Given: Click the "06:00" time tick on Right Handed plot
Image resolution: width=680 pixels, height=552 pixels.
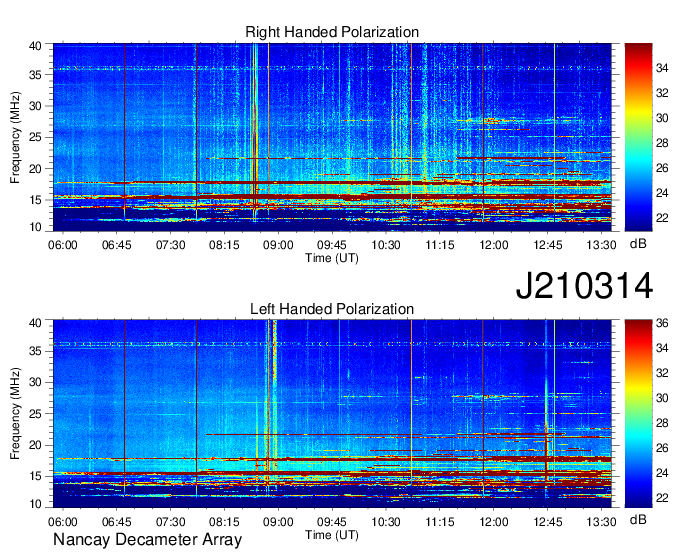Looking at the screenshot, I should point(63,245).
